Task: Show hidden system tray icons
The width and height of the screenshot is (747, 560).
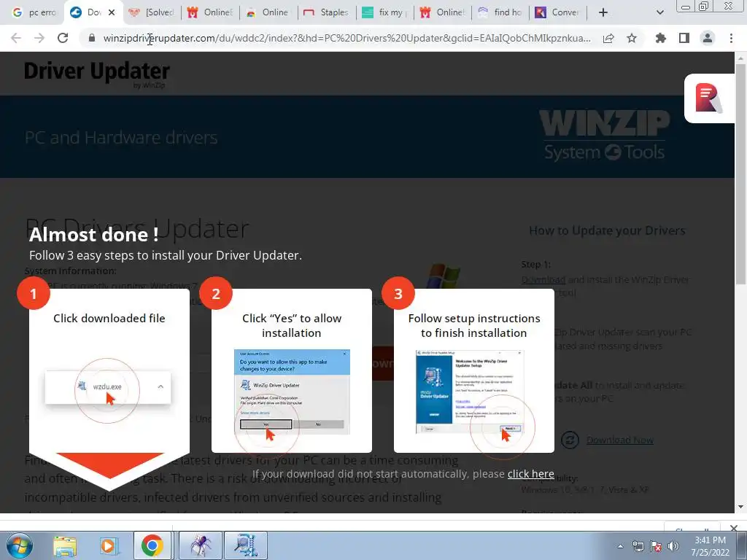Action: (x=620, y=547)
